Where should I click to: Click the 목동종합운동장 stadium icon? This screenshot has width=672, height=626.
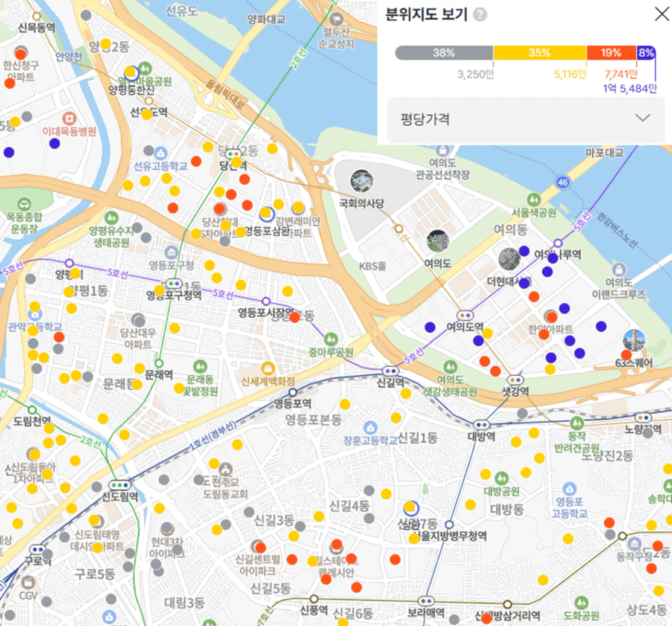pos(24,204)
